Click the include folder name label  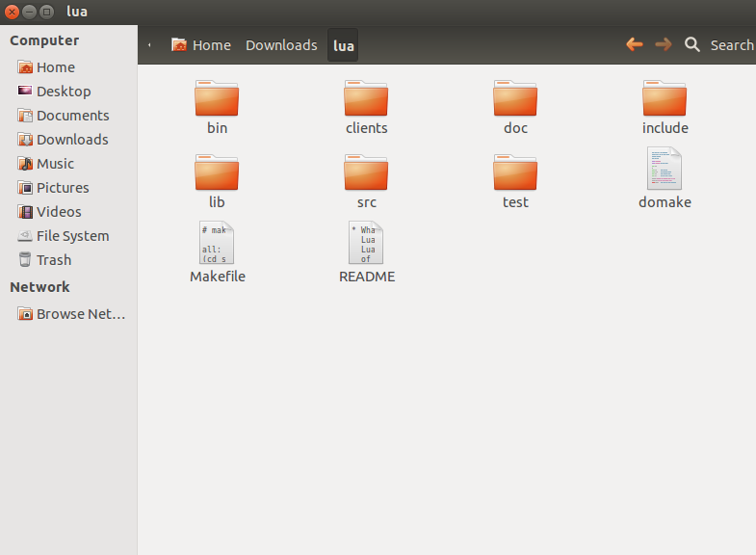(x=665, y=128)
